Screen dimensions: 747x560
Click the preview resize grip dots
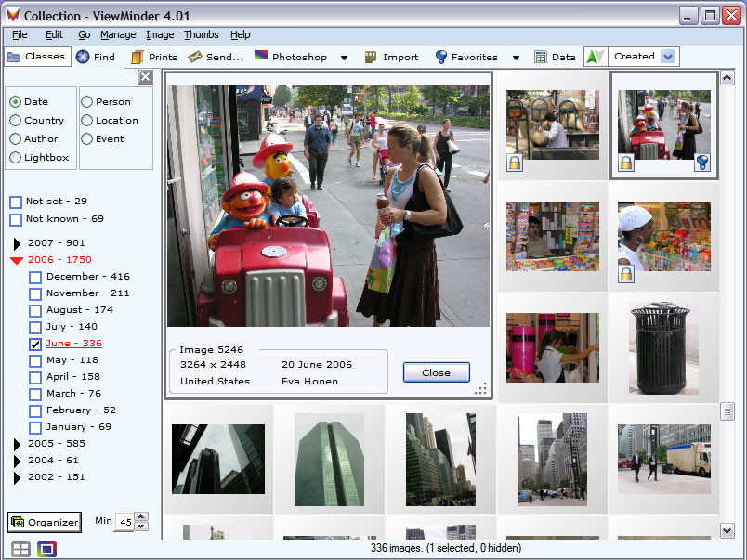(480, 388)
